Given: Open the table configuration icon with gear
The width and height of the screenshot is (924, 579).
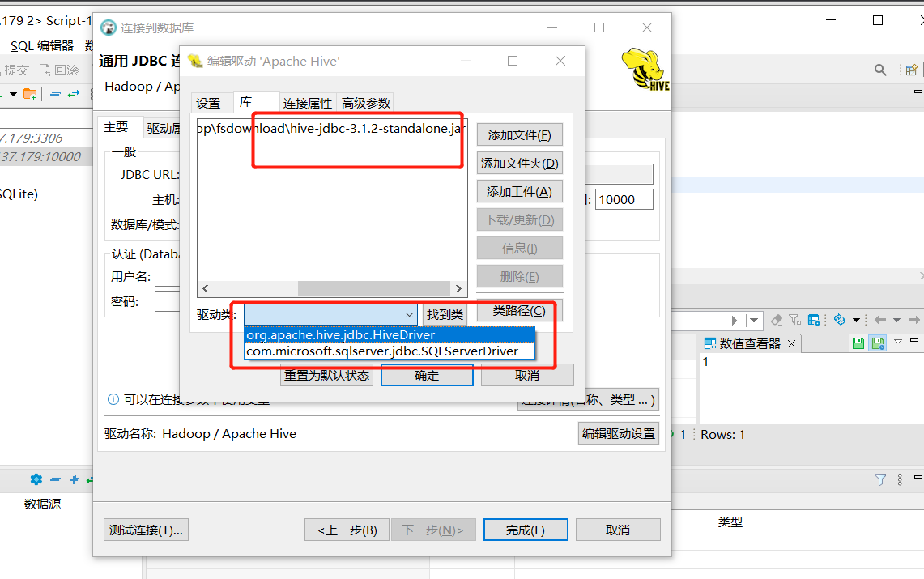Looking at the screenshot, I should (814, 320).
